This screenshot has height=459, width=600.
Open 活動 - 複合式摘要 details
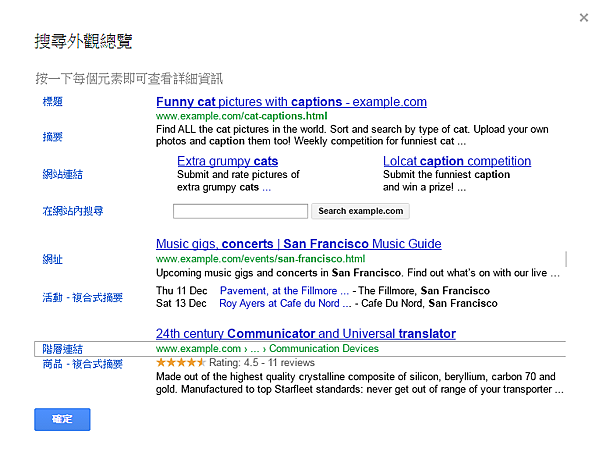pyautogui.click(x=82, y=297)
